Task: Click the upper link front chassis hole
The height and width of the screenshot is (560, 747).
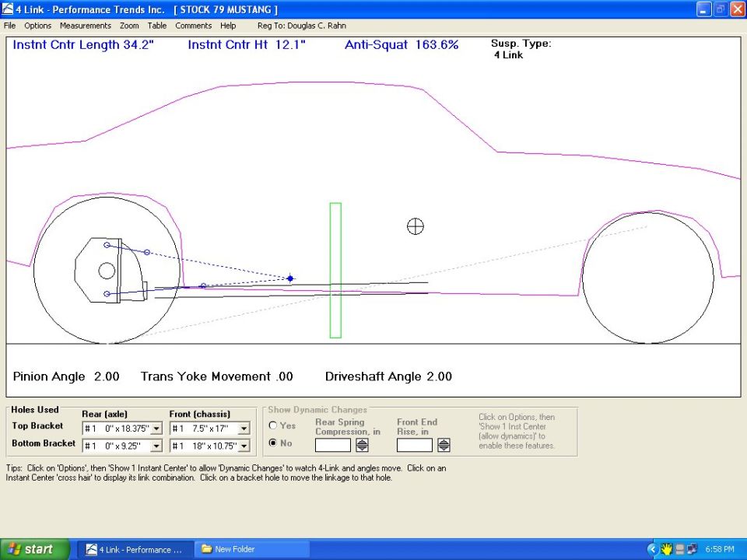Action: [x=147, y=252]
